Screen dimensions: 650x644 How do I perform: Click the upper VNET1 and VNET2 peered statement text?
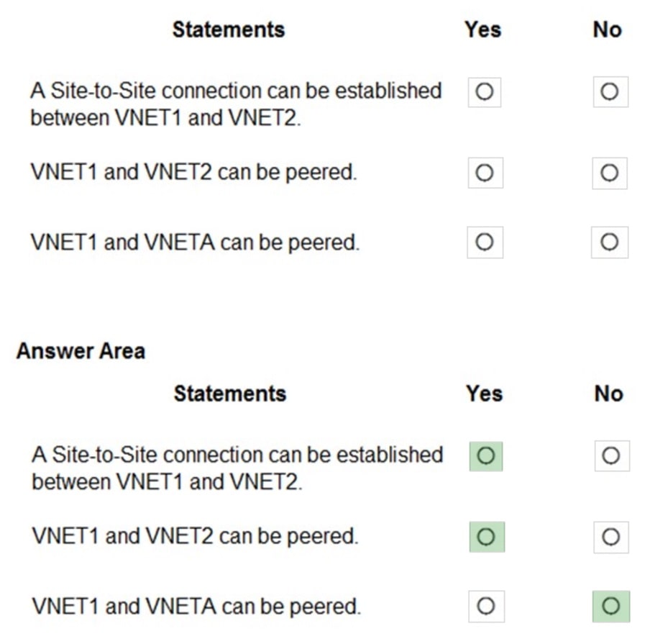pyautogui.click(x=193, y=173)
